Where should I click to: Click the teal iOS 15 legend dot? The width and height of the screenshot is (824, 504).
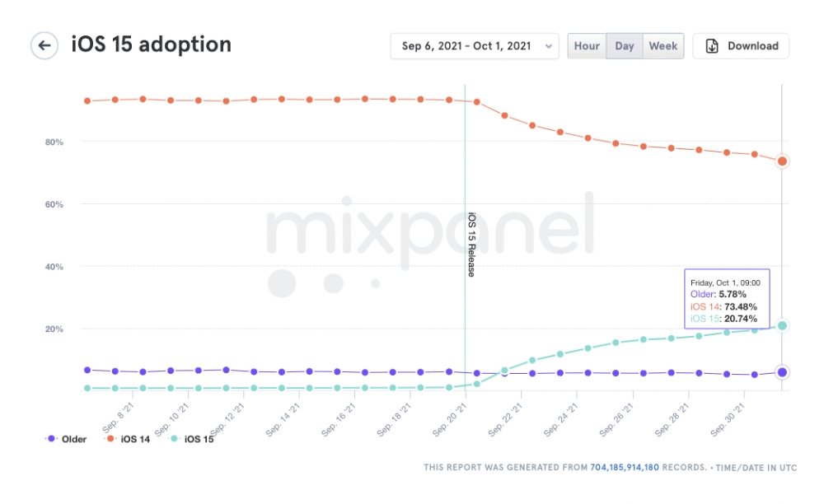(175, 439)
